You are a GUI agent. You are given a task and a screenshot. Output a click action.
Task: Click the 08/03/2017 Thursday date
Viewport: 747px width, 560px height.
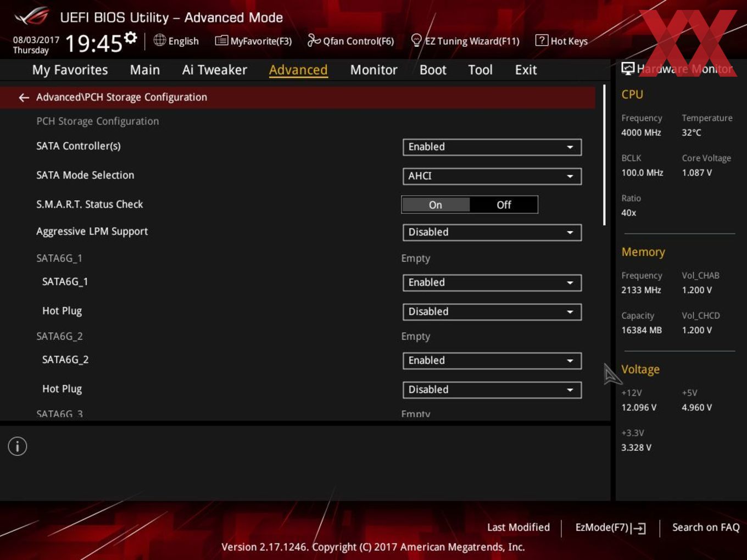(36, 45)
